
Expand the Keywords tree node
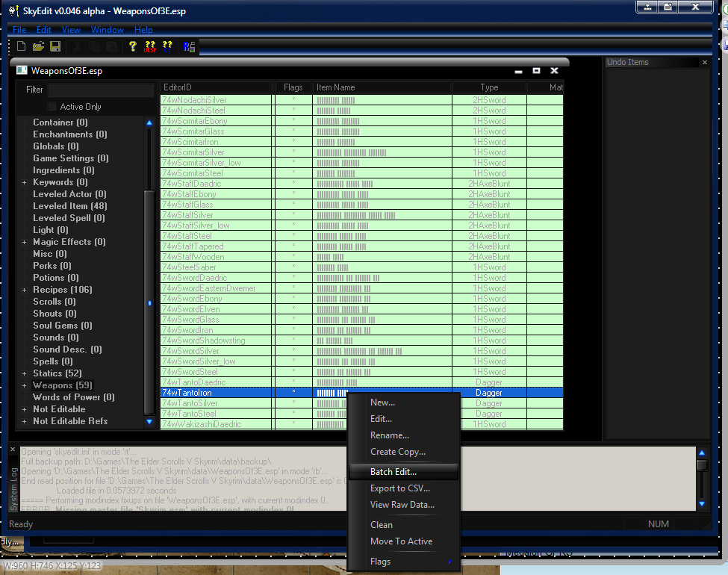point(24,182)
